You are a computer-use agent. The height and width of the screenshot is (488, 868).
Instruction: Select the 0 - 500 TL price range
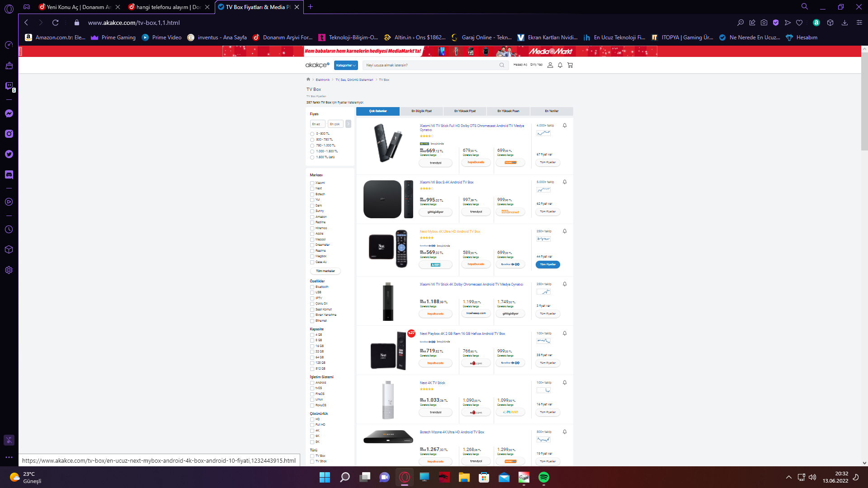[312, 134]
